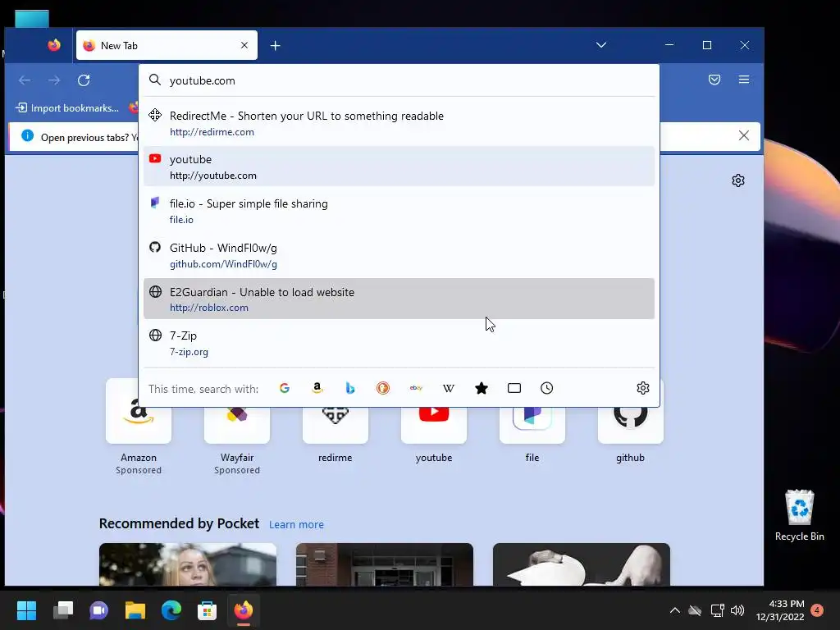Search open tabs via tabs icon
Image resolution: width=840 pixels, height=630 pixels.
tap(514, 388)
